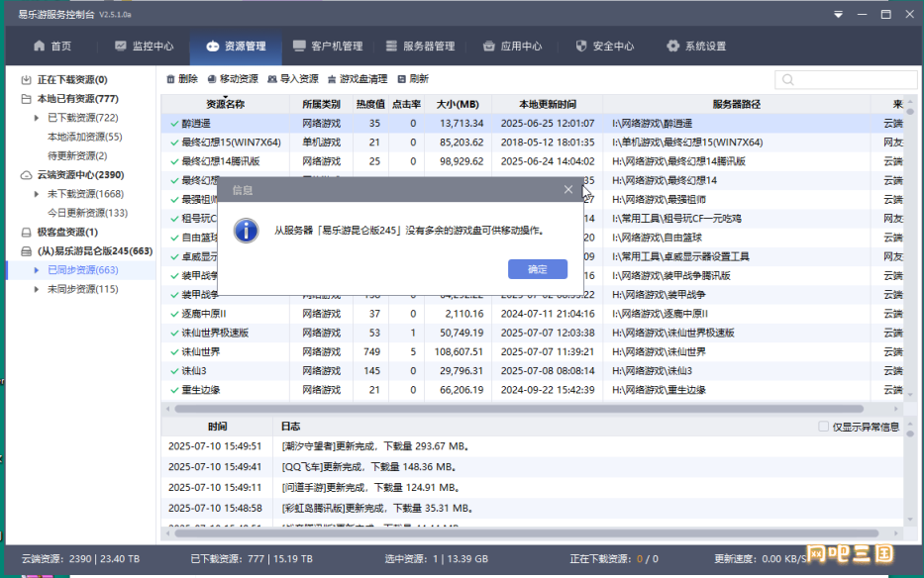Click the check icon for 诛仙世界极速版

click(174, 333)
